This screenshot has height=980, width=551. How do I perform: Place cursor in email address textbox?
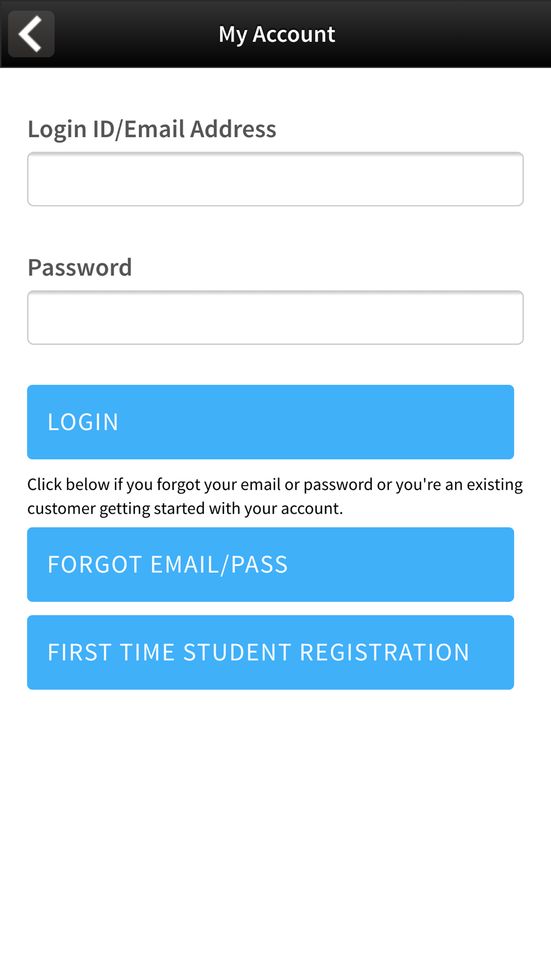coord(275,179)
